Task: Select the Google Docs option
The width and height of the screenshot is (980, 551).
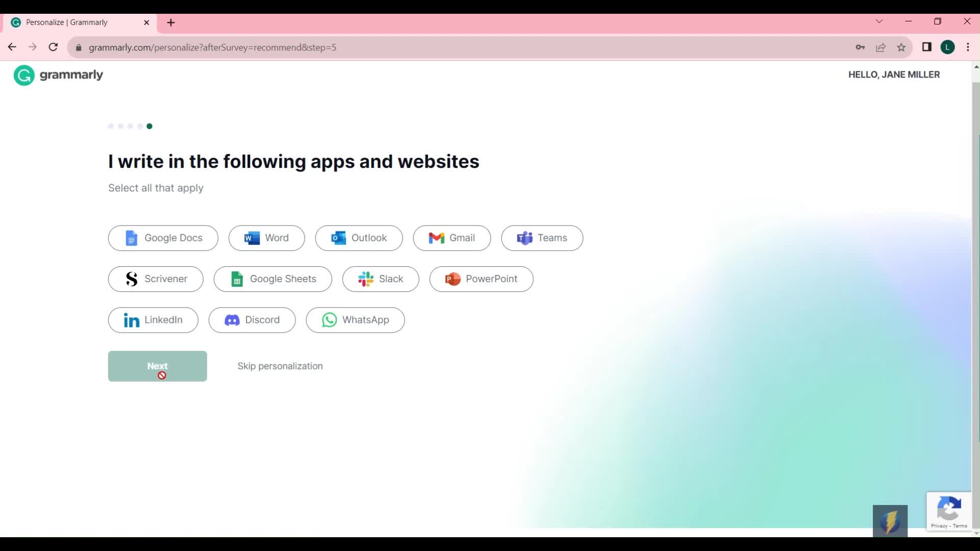Action: [x=163, y=238]
